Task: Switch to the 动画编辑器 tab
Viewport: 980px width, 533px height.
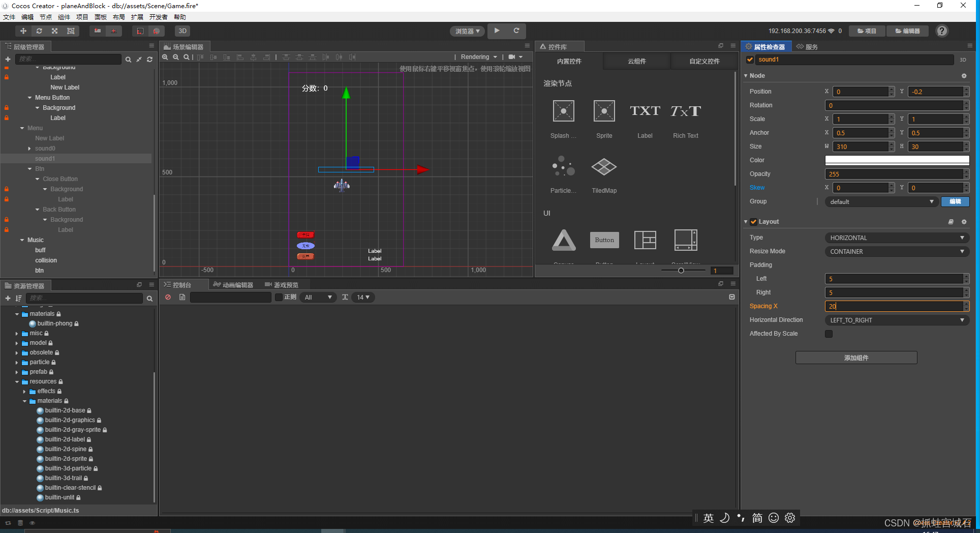Action: (x=233, y=285)
